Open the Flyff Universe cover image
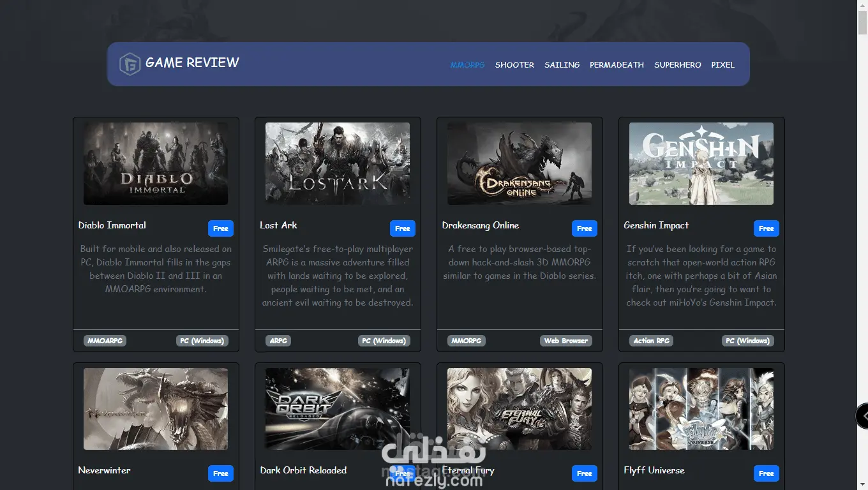The width and height of the screenshot is (868, 490). (x=701, y=409)
